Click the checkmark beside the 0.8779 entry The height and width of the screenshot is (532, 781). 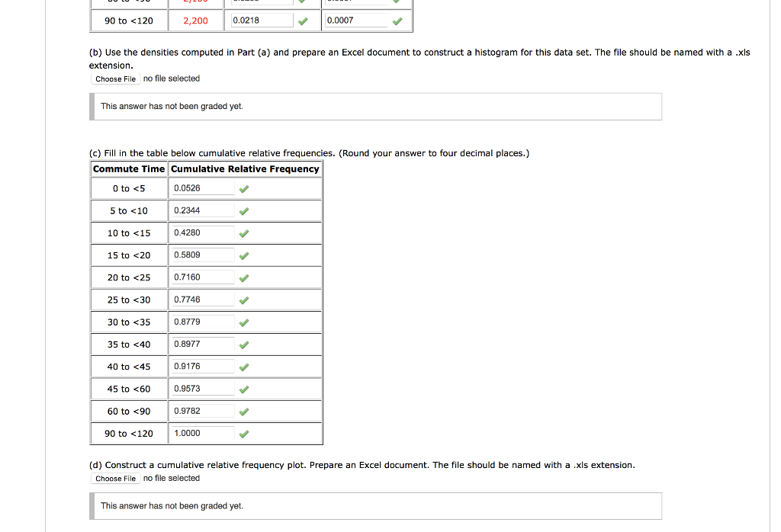pos(243,322)
